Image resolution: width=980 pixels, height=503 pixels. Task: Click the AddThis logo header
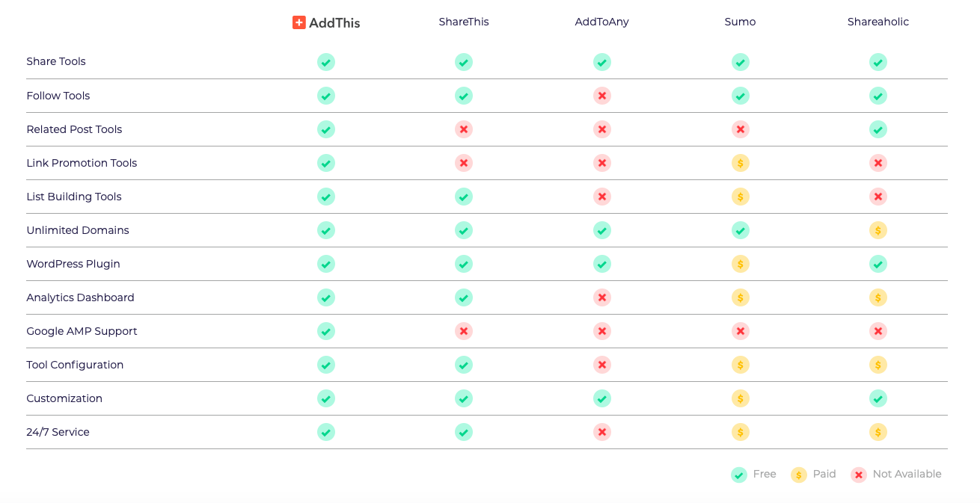[x=326, y=22]
